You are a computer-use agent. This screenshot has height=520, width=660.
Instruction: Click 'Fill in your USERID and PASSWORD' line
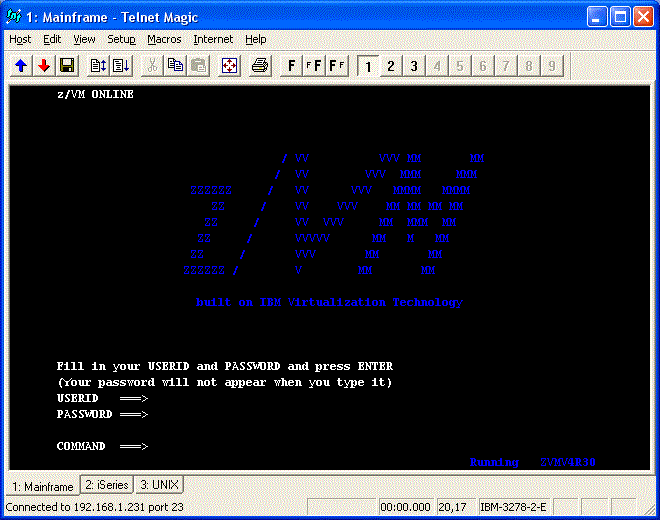coord(225,366)
